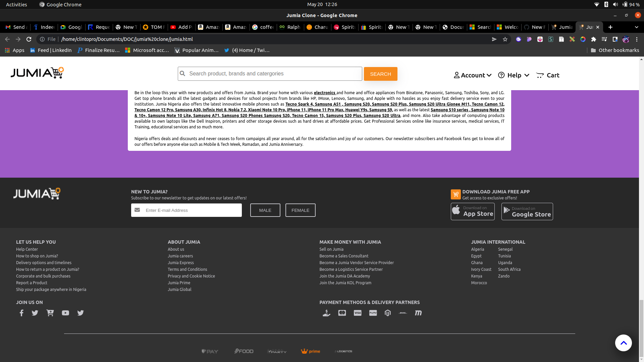Click the Mastercard payment icon
The width and height of the screenshot is (644, 362).
coord(342,313)
